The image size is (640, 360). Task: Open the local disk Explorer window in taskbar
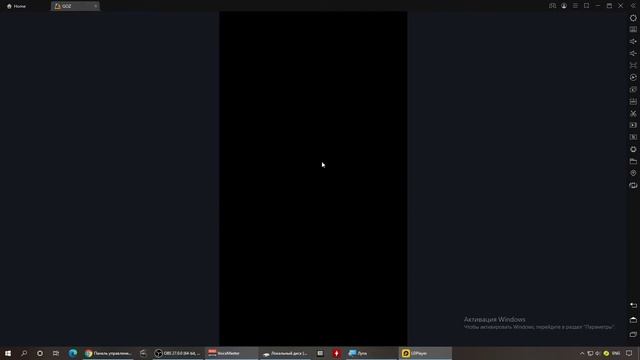tap(286, 353)
